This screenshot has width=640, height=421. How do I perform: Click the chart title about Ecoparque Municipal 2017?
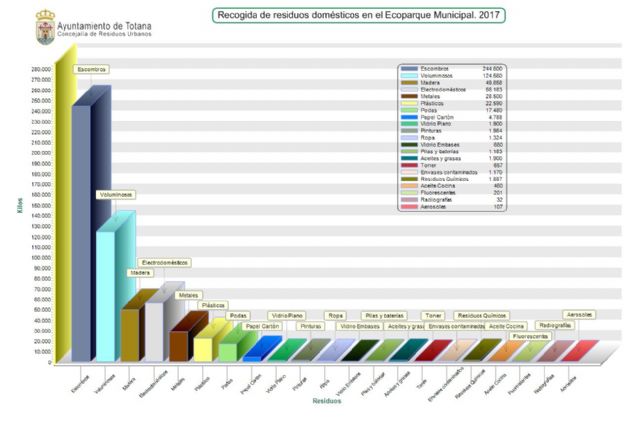(x=359, y=15)
